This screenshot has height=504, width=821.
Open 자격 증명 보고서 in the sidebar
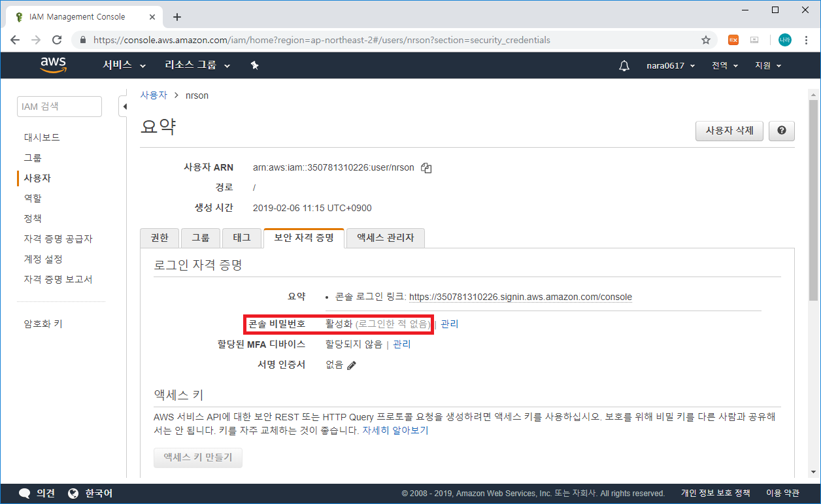(x=58, y=279)
